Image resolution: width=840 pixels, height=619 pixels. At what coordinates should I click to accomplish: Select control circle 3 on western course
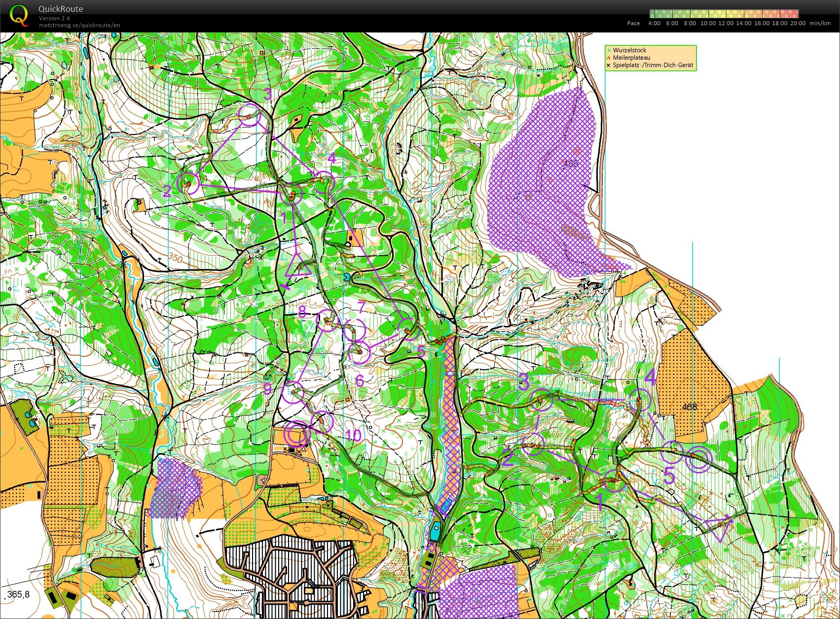pos(249,115)
